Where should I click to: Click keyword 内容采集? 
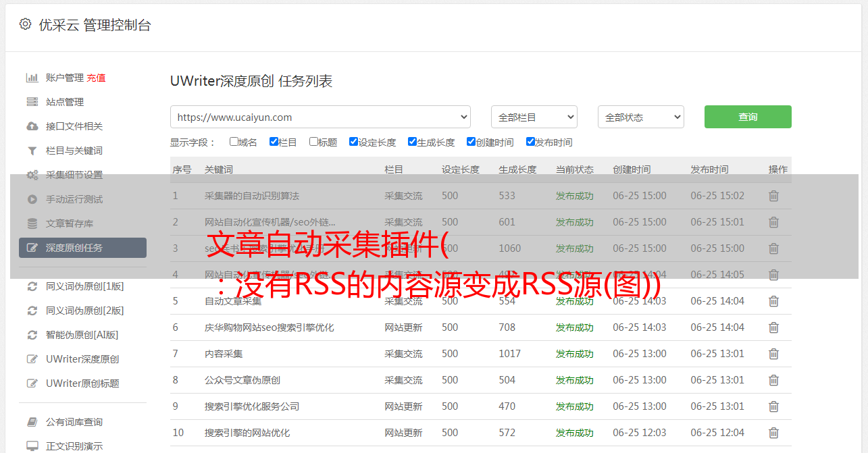[x=224, y=354]
